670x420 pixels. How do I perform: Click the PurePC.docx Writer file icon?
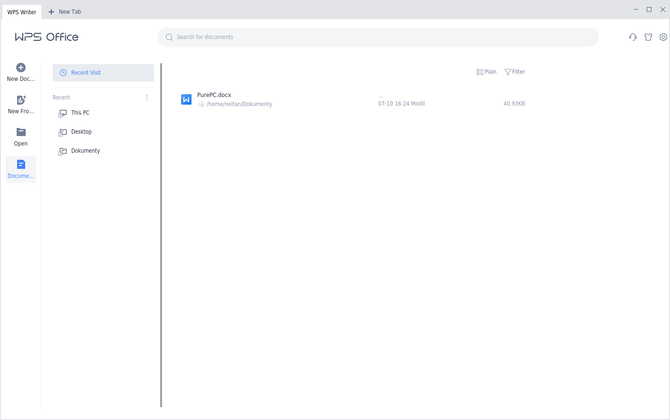[186, 100]
